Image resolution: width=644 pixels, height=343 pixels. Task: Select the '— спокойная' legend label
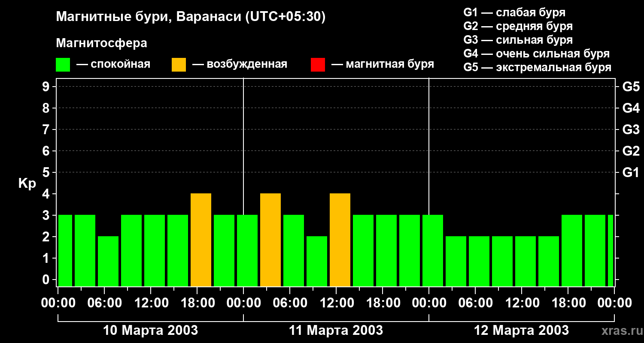pyautogui.click(x=113, y=64)
